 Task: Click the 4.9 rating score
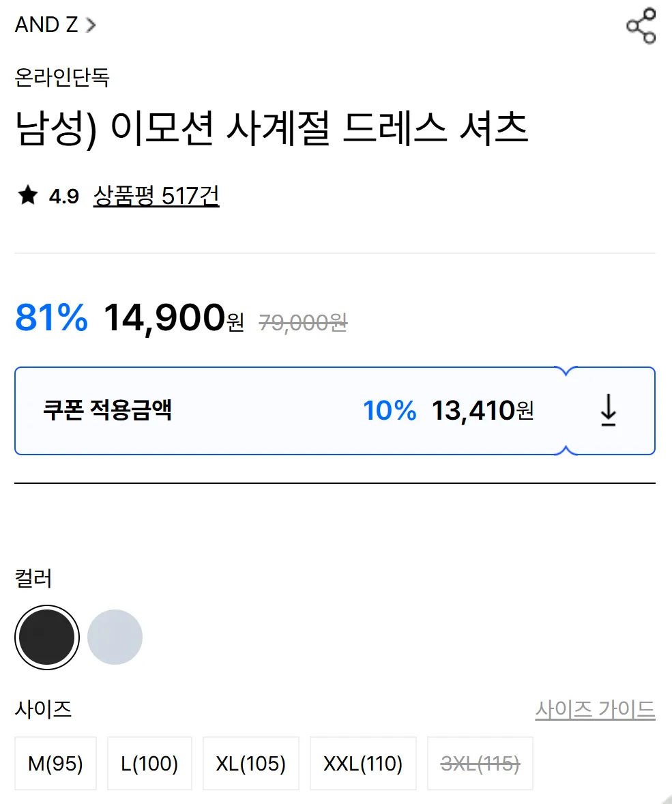(64, 197)
